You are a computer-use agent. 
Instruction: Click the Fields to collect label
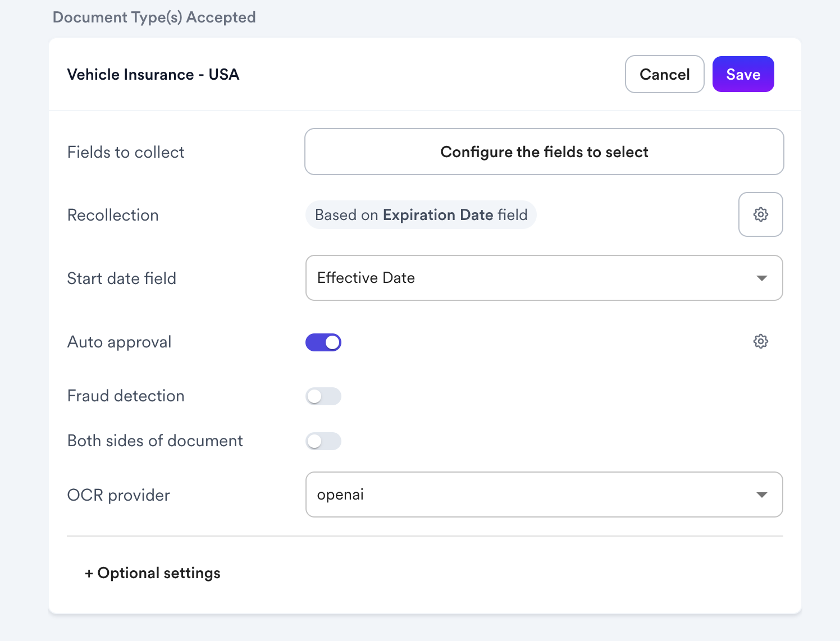126,152
